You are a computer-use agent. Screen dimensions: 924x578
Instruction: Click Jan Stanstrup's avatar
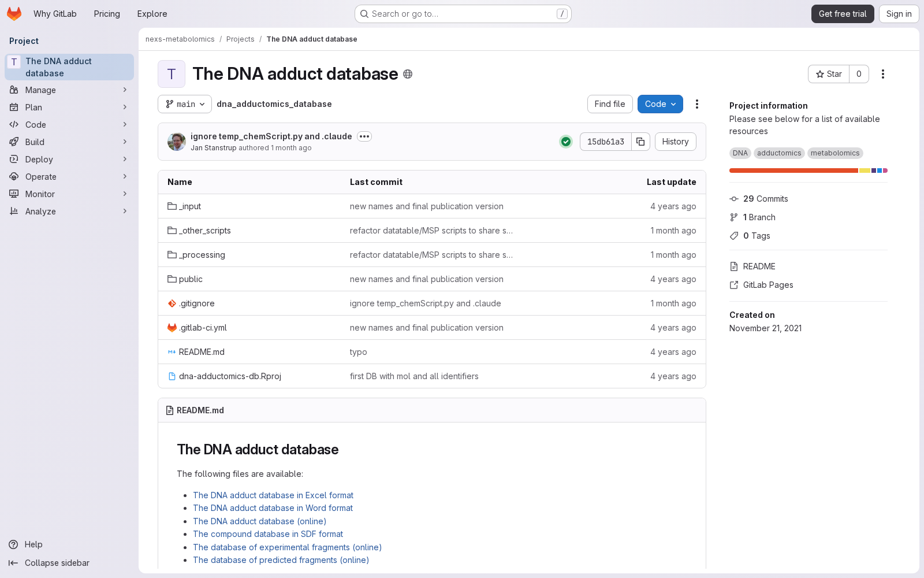(x=177, y=142)
